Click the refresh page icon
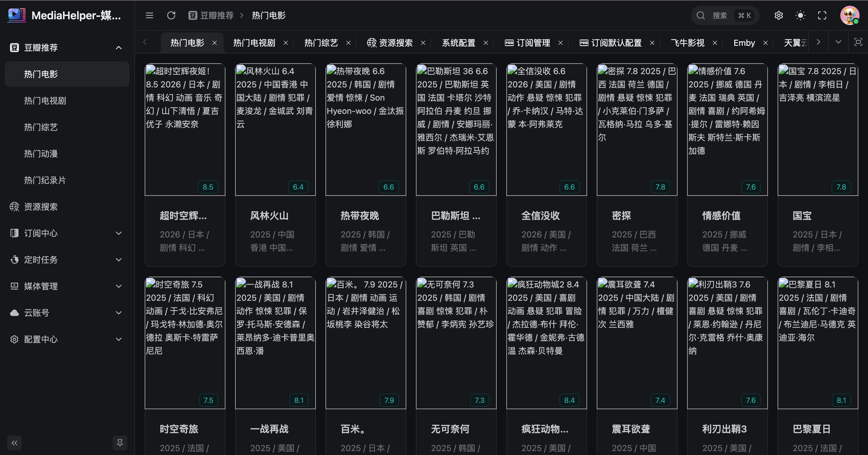This screenshot has width=868, height=455. (171, 15)
